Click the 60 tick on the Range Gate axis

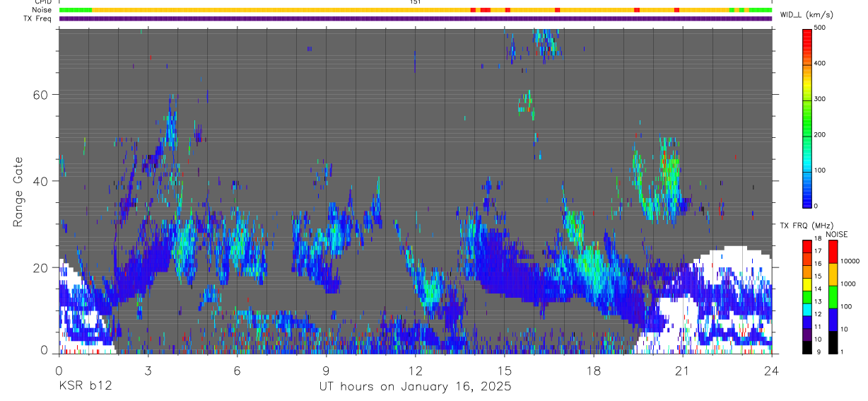[42, 94]
